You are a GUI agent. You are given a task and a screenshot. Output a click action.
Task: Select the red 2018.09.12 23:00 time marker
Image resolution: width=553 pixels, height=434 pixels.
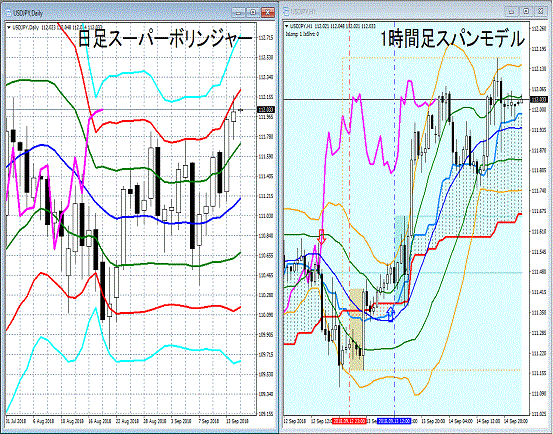[349, 421]
